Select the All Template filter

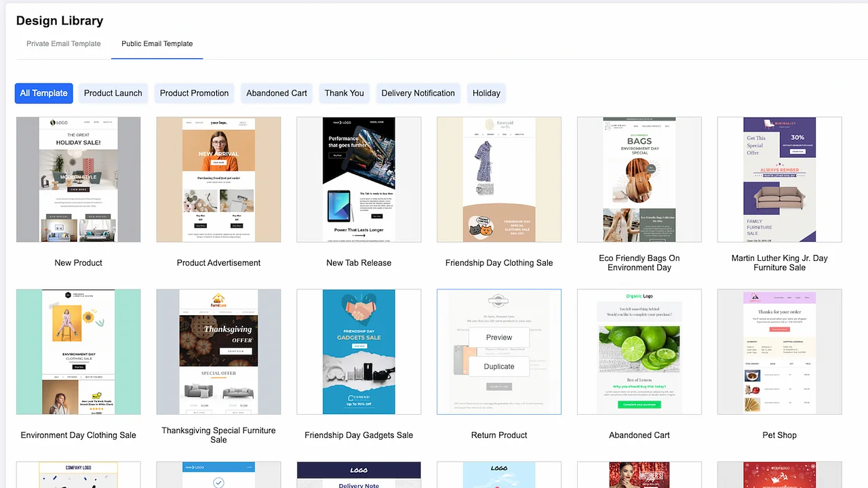pyautogui.click(x=43, y=93)
